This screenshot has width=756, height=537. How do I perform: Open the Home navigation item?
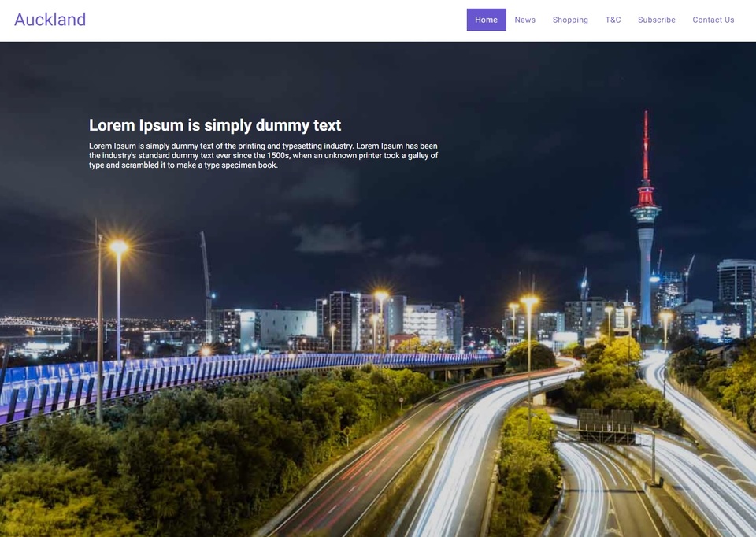(x=486, y=20)
